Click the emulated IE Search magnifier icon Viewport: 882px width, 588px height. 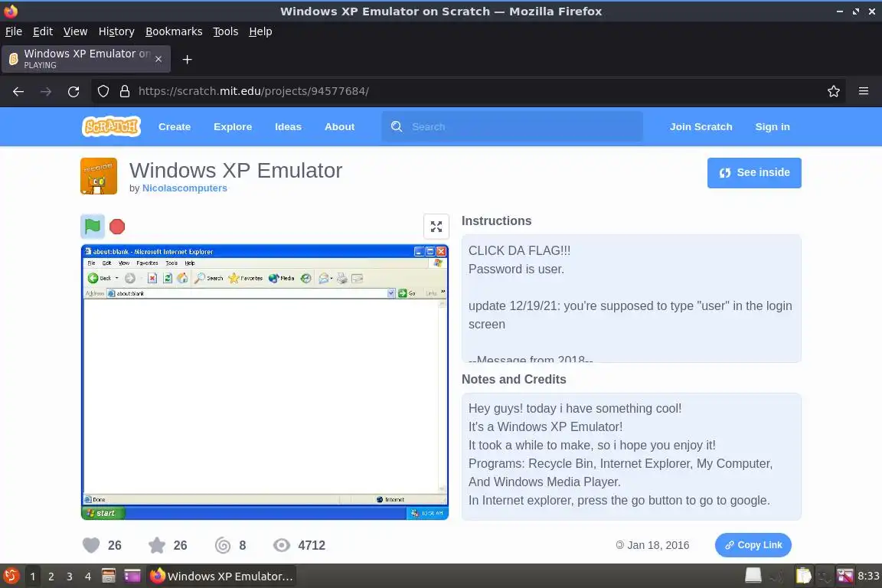click(x=200, y=278)
